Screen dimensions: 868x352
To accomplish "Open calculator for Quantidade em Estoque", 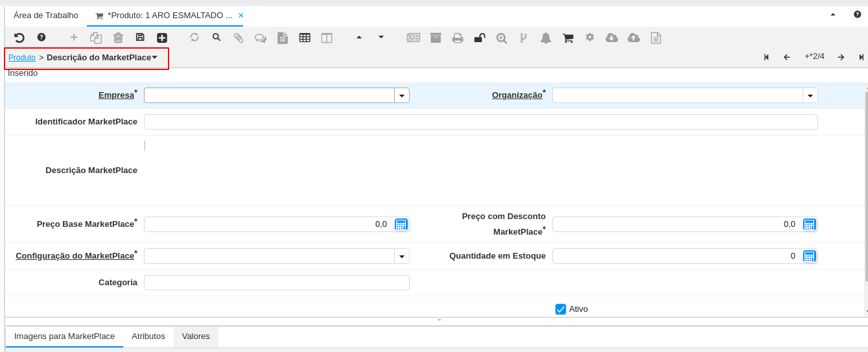I will [809, 256].
